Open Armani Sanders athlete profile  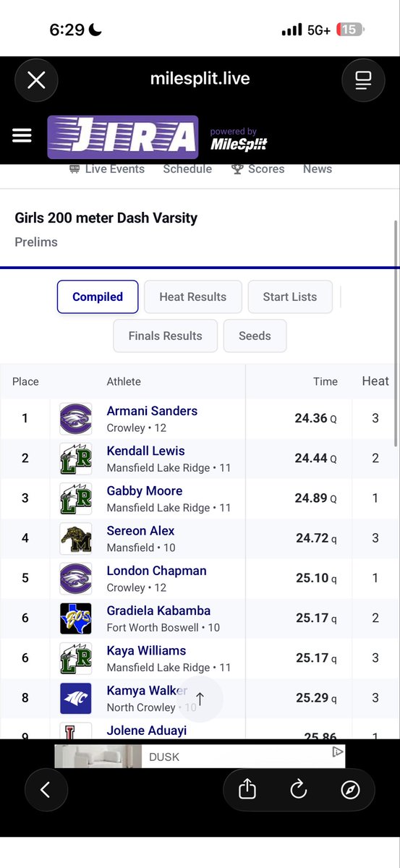coord(152,411)
